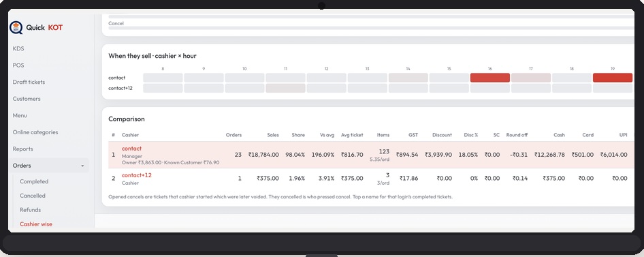This screenshot has height=257, width=644.
Task: Open Refunds submenu item
Action: pyautogui.click(x=31, y=210)
